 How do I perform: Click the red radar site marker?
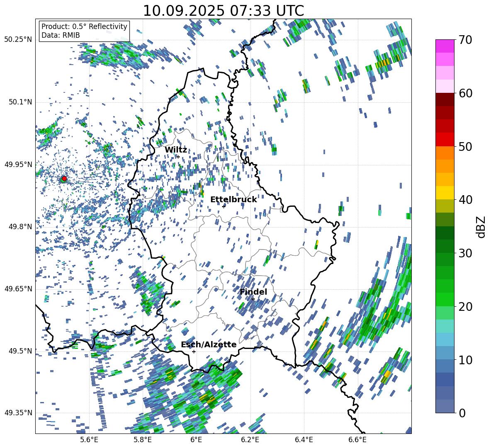coord(64,179)
